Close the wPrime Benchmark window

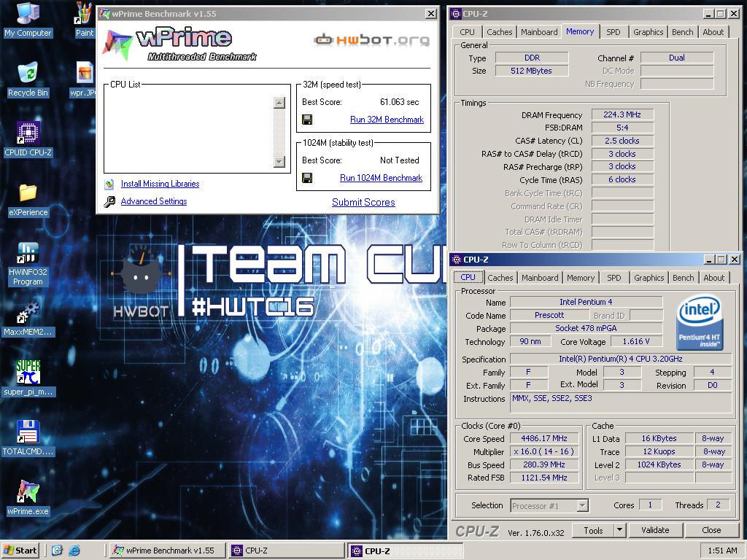430,14
